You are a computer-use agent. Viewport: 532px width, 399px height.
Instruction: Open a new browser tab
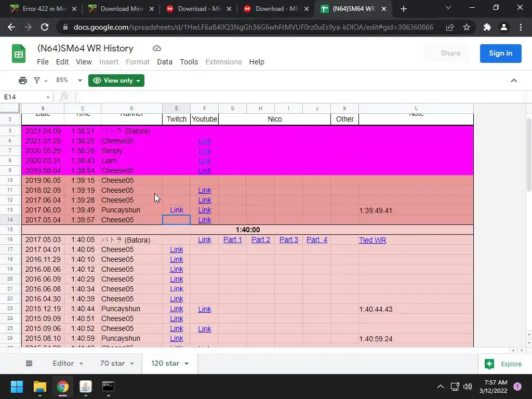coord(403,9)
